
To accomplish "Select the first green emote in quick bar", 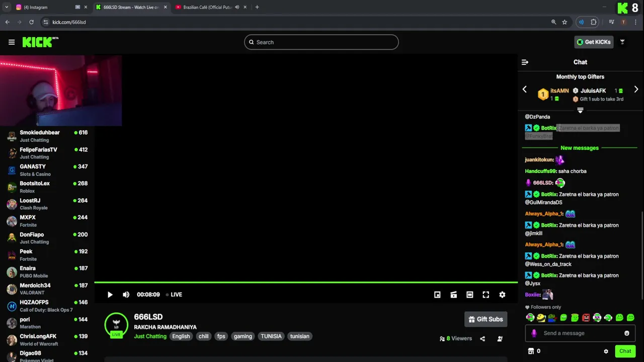I will [530, 318].
